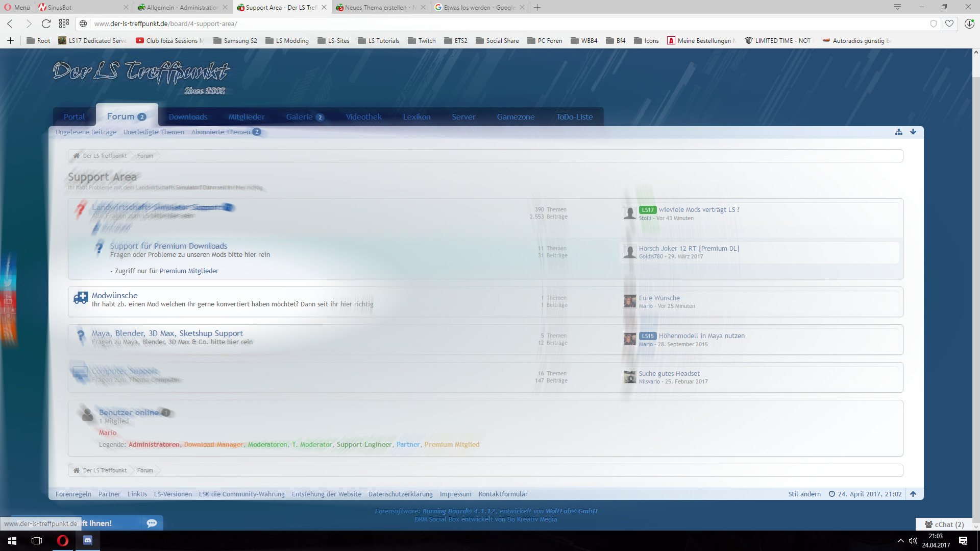Open the cChat (2) panel
This screenshot has width=980, height=551.
point(944,524)
